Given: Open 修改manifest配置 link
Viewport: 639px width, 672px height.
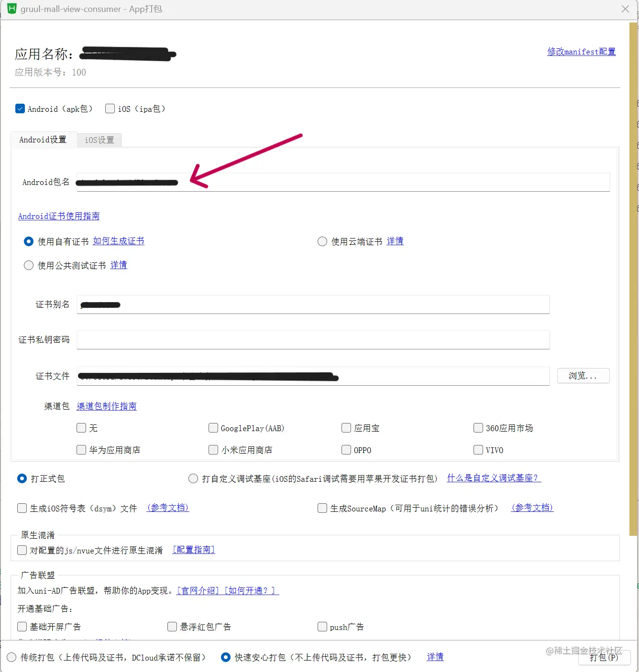Looking at the screenshot, I should tap(581, 52).
